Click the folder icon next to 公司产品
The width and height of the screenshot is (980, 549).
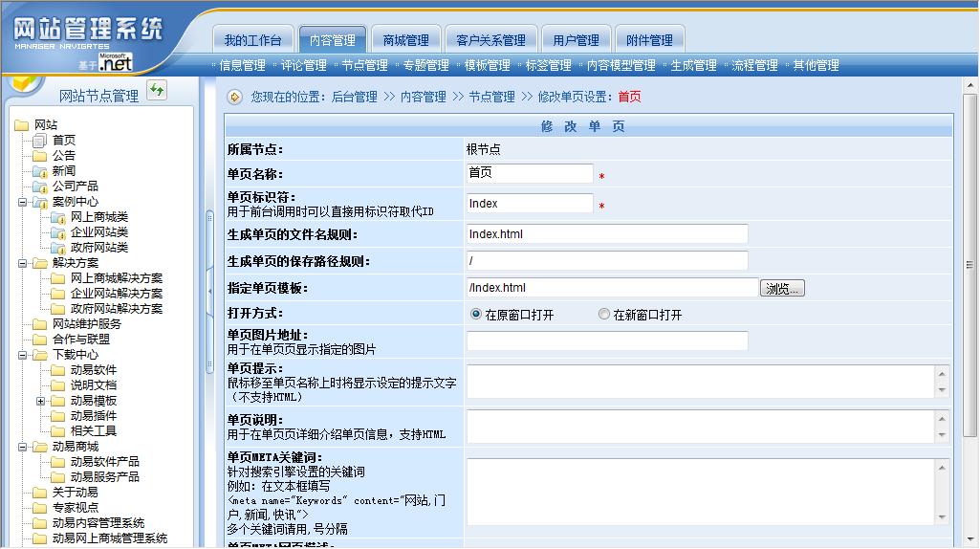39,187
